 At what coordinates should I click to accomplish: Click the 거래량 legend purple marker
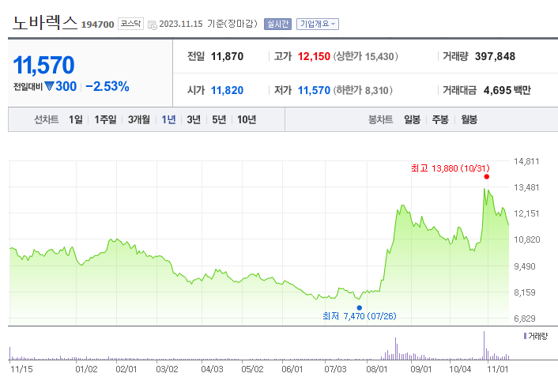pyautogui.click(x=525, y=336)
